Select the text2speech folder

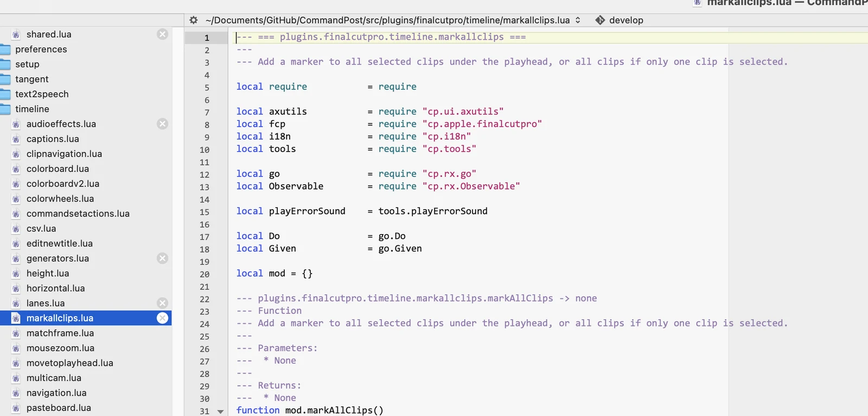(x=42, y=94)
